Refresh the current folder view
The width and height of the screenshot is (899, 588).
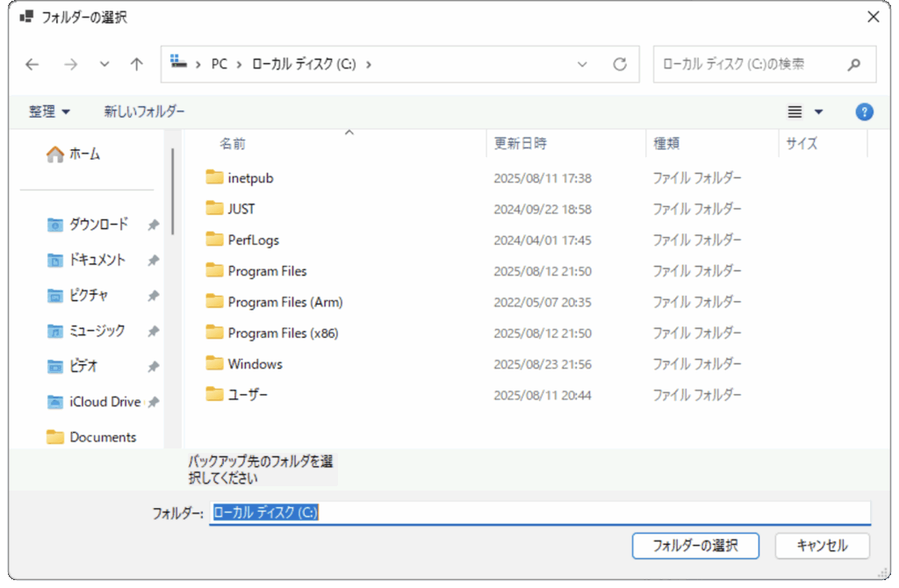619,64
